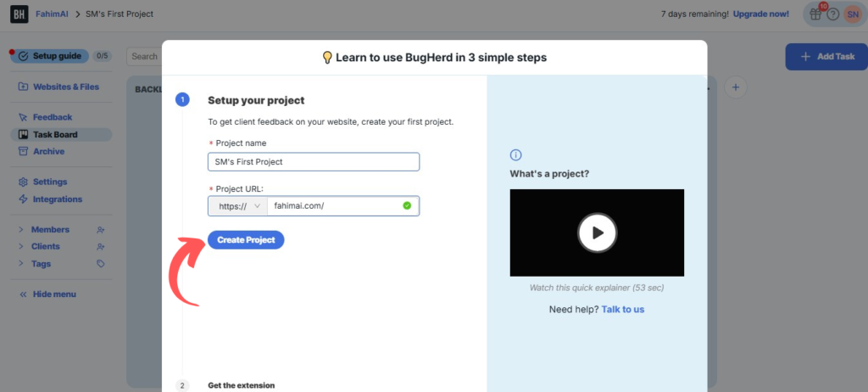Open the https:// protocol dropdown
The width and height of the screenshot is (868, 392).
(237, 205)
